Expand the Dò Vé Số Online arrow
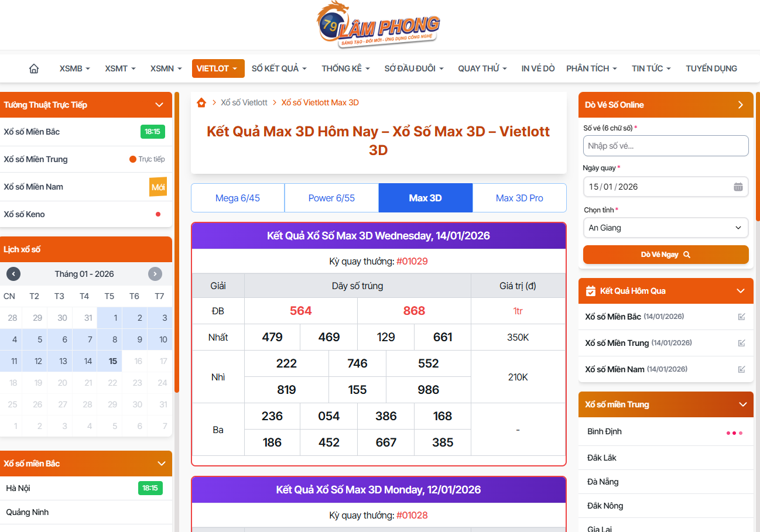The width and height of the screenshot is (760, 532). coord(740,105)
